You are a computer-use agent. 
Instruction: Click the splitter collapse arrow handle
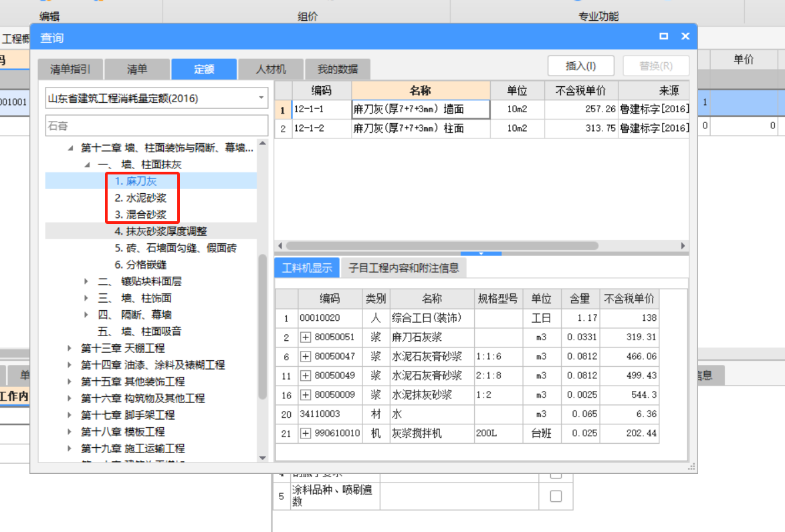[481, 254]
